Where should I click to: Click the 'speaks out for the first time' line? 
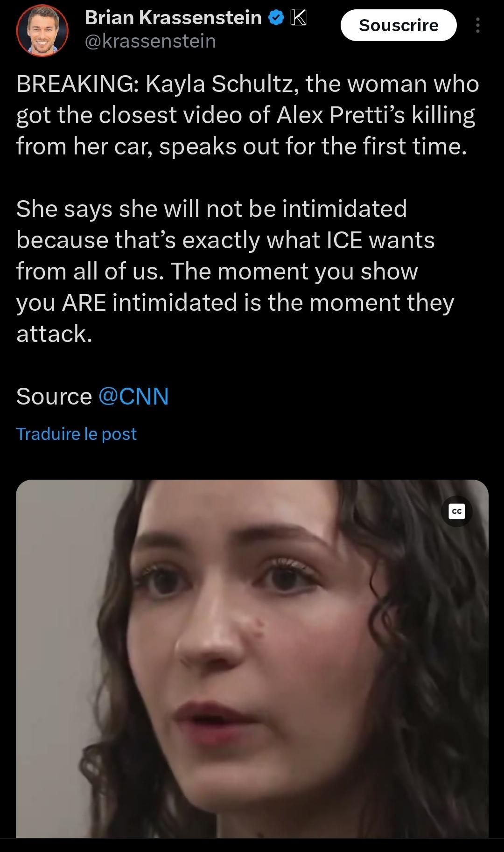pos(313,147)
